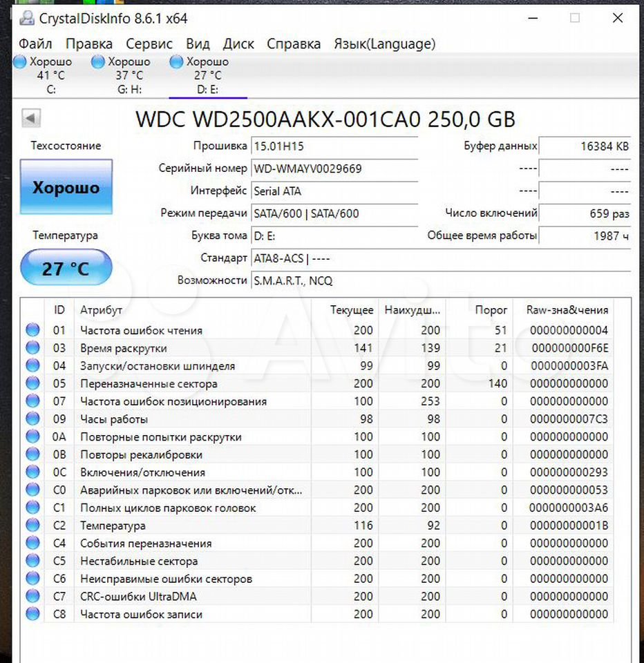Viewport: 644px width, 663px height.
Task: Select the D: E: disk tab
Action: pos(208,76)
